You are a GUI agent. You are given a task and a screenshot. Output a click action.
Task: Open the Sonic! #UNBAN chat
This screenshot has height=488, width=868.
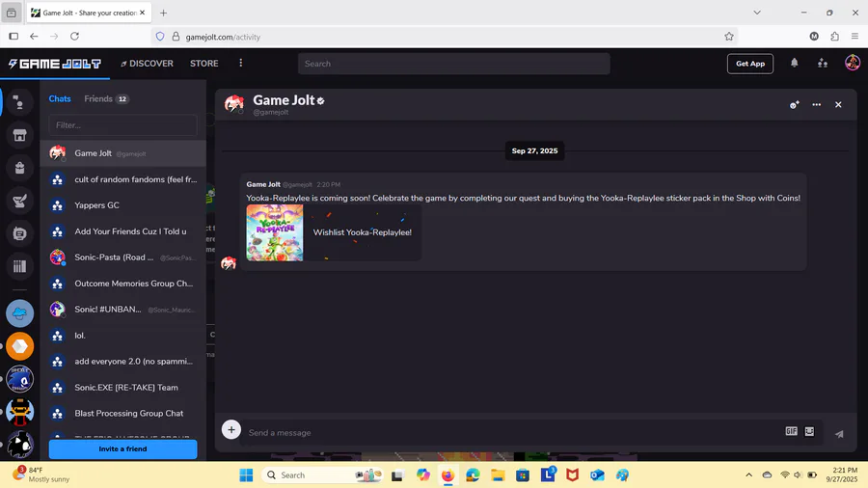pos(122,310)
